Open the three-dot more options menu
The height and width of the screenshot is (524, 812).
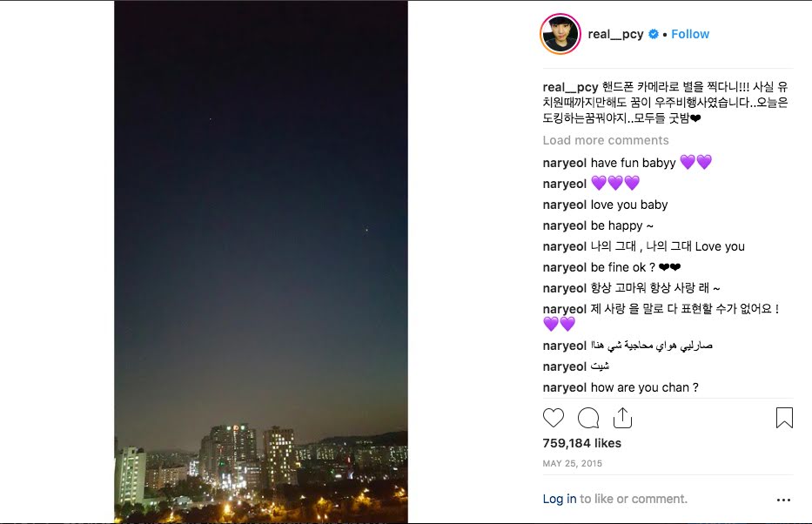pos(783,500)
